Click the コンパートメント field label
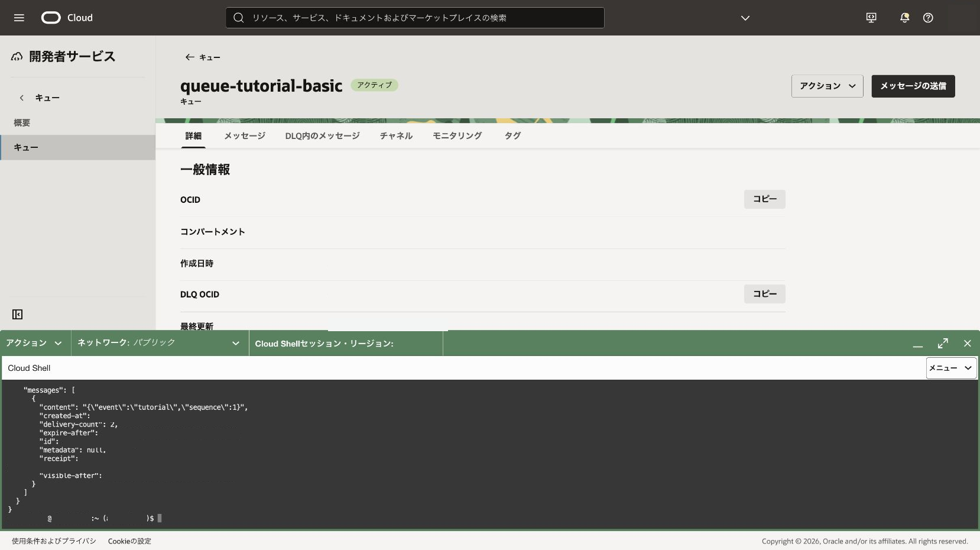The width and height of the screenshot is (980, 550). coord(213,232)
